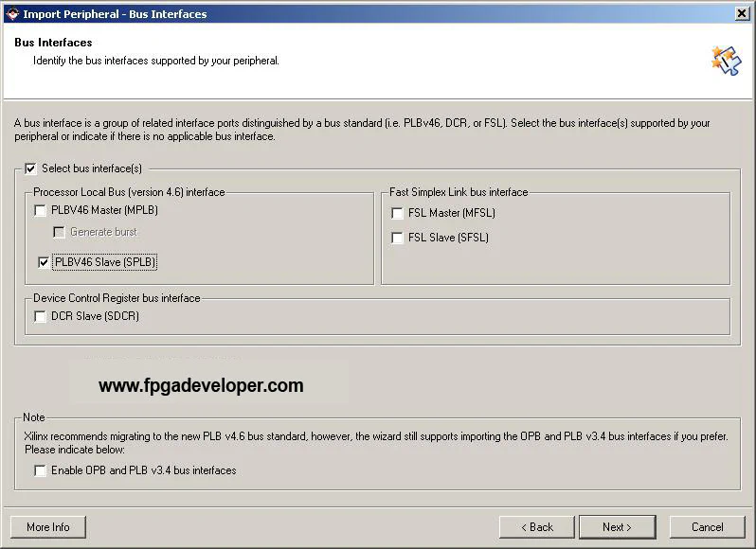Select the DCR Slave (SDCR) checkbox
The height and width of the screenshot is (549, 756).
click(x=41, y=316)
